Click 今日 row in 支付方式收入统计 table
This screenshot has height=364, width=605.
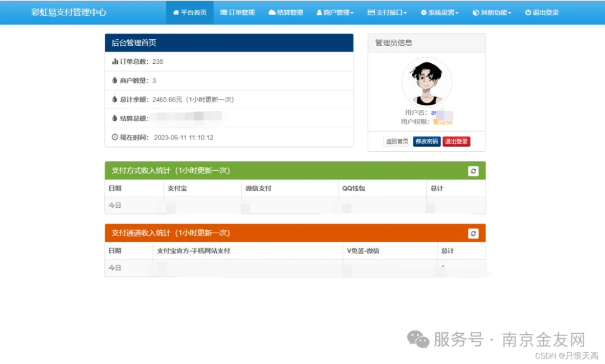[295, 206]
